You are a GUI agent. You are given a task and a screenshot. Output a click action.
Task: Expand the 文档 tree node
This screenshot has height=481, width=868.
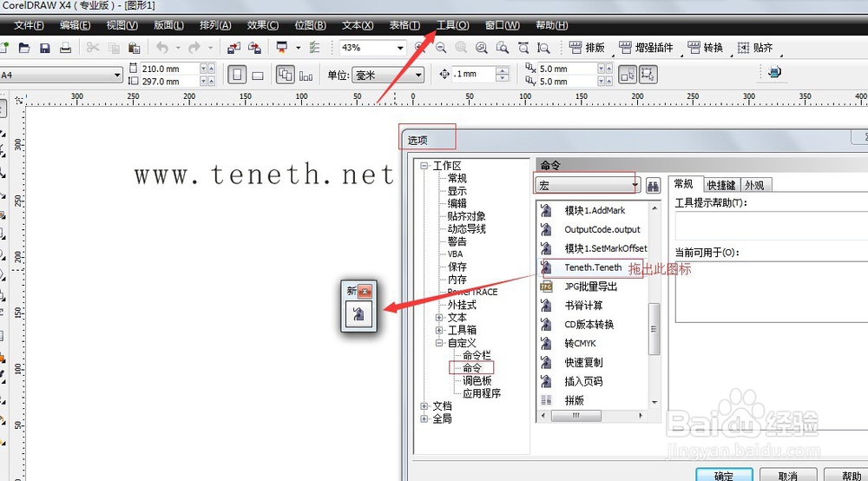point(424,406)
